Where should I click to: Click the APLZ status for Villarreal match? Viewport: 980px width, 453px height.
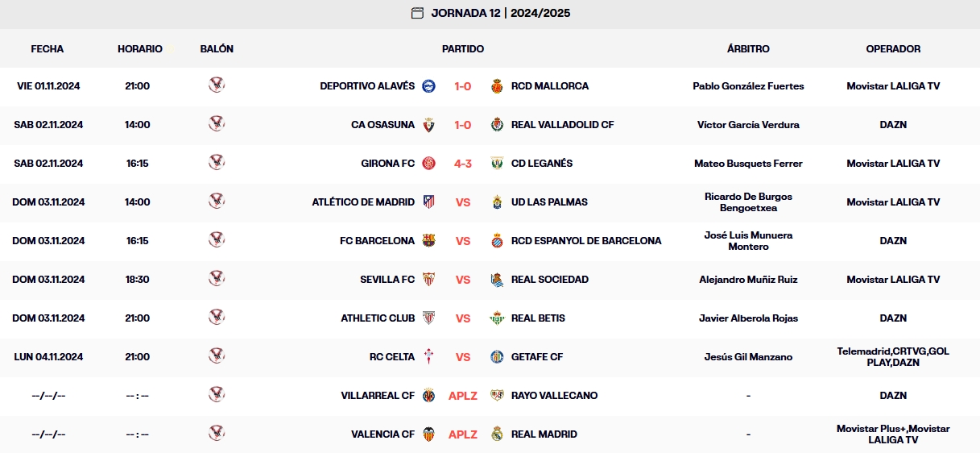pyautogui.click(x=463, y=396)
